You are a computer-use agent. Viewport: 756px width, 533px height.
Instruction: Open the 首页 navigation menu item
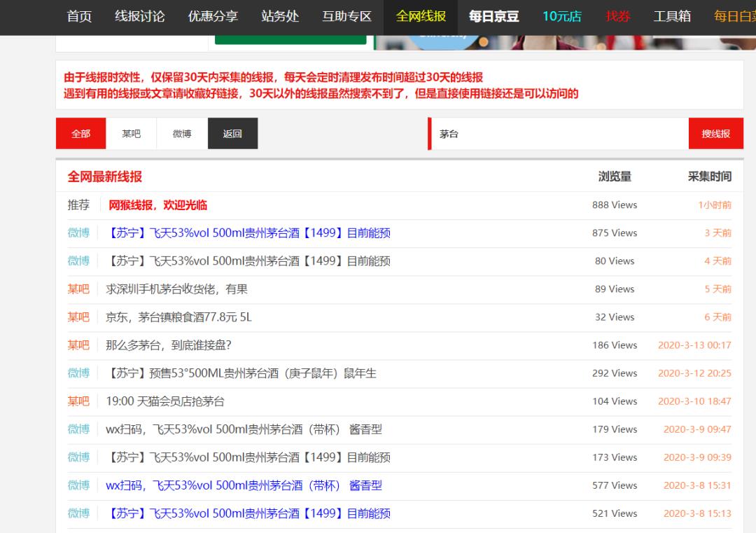point(78,18)
